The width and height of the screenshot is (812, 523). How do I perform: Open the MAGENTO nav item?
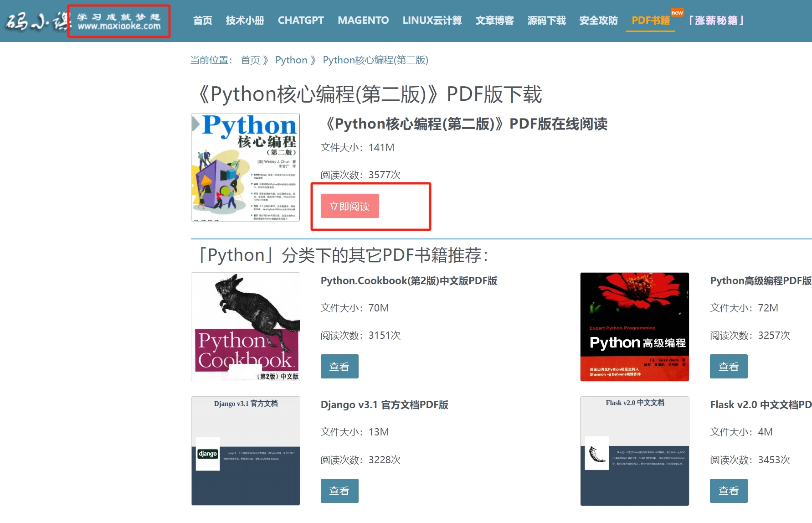tap(363, 21)
